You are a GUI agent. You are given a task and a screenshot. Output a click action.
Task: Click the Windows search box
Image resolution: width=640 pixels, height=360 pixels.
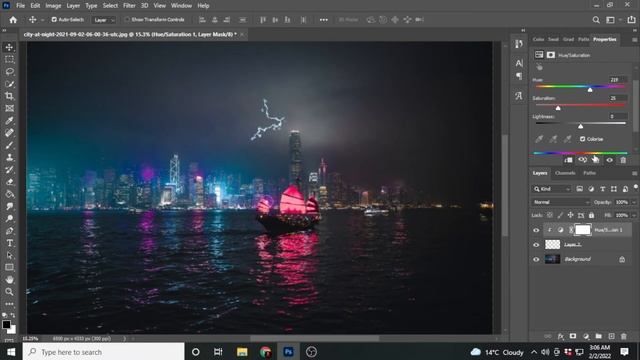[103, 352]
